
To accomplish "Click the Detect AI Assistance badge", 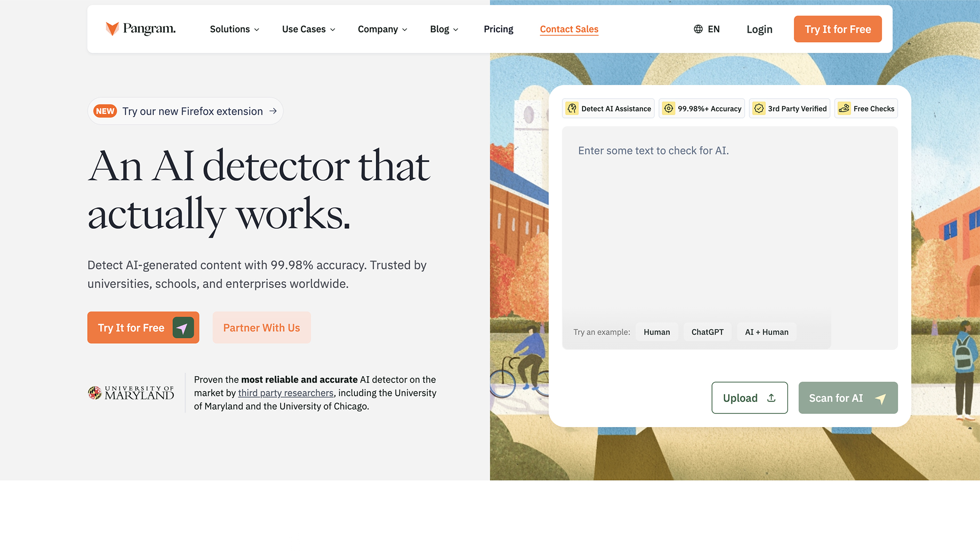I will click(x=608, y=108).
